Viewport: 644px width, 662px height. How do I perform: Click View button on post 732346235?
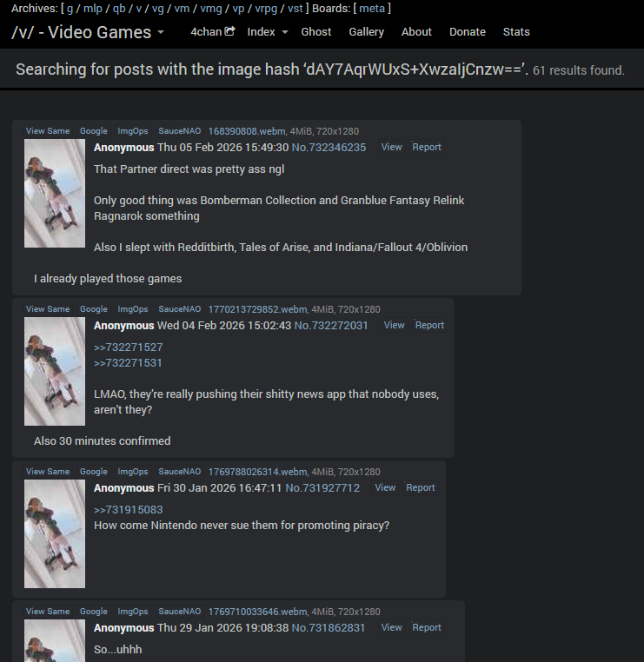391,147
